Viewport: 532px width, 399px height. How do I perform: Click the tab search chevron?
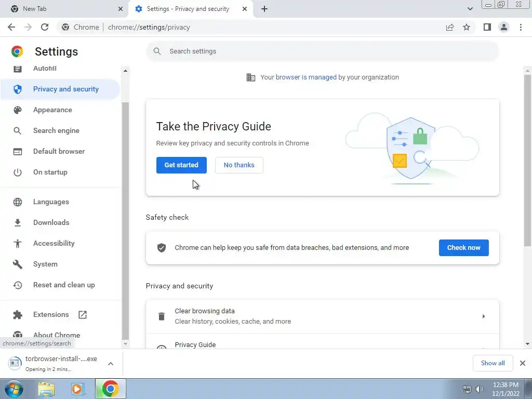[x=470, y=9]
